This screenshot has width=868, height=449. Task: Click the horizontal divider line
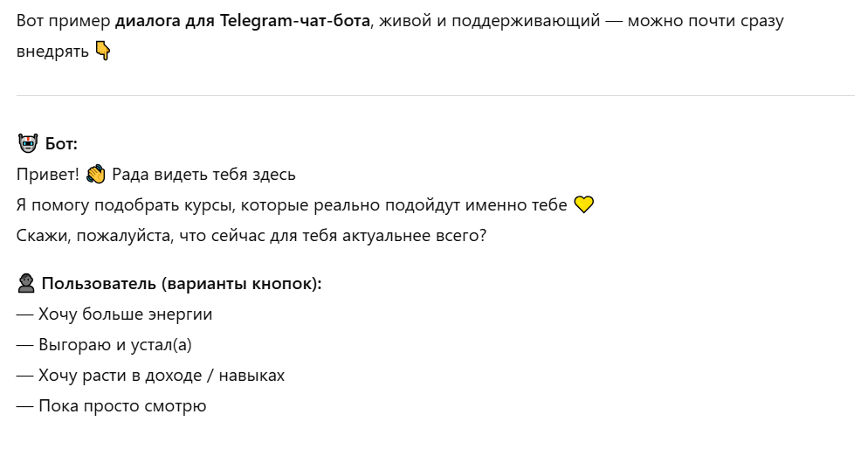coord(434,95)
